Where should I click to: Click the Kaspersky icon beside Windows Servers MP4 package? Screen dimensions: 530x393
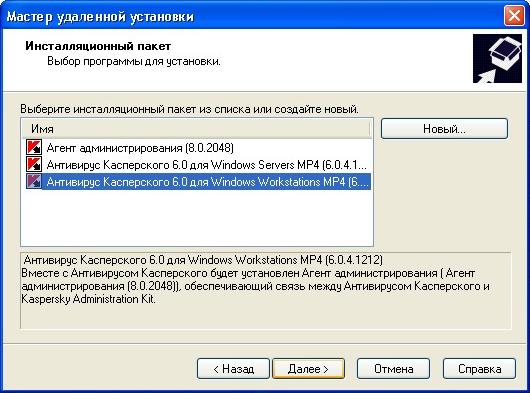point(34,165)
